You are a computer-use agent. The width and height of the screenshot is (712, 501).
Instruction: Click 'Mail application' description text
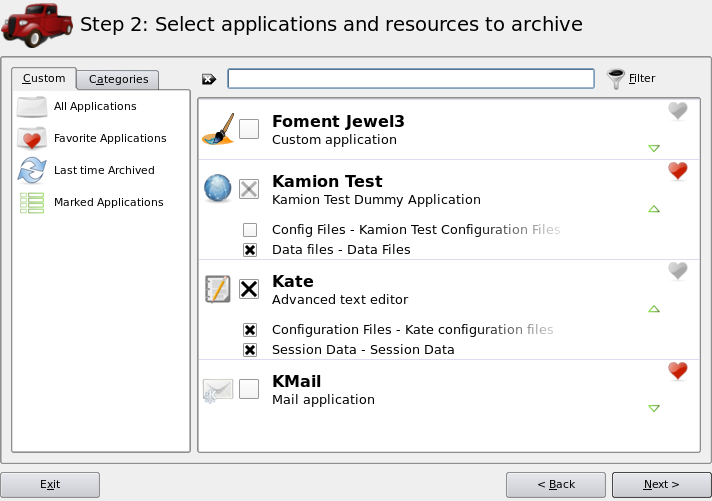[323, 400]
